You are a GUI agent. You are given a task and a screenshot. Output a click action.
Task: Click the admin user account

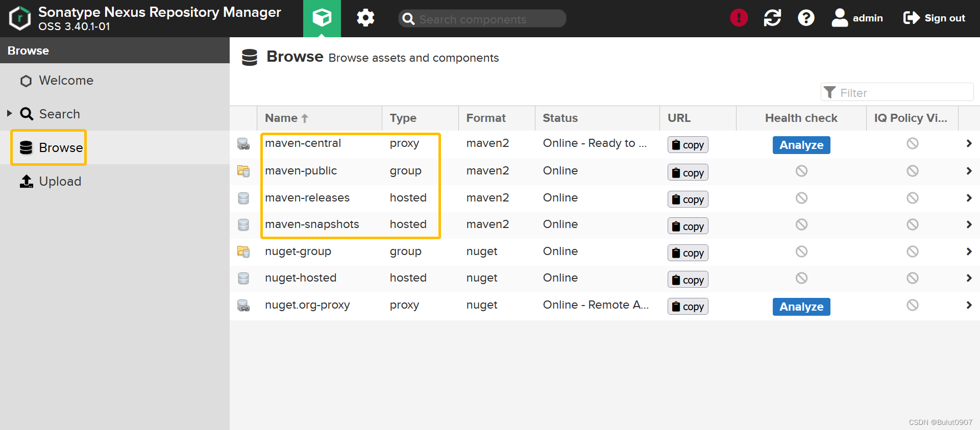pyautogui.click(x=857, y=18)
